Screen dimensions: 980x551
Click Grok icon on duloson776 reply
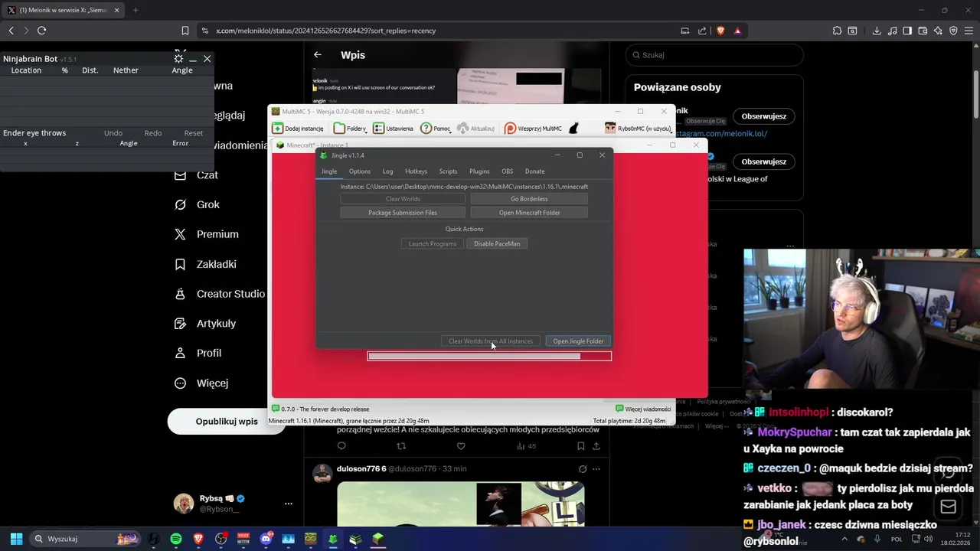pyautogui.click(x=582, y=469)
